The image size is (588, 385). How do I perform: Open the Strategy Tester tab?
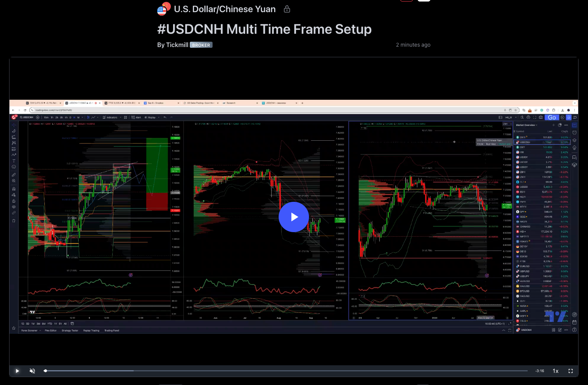point(70,330)
